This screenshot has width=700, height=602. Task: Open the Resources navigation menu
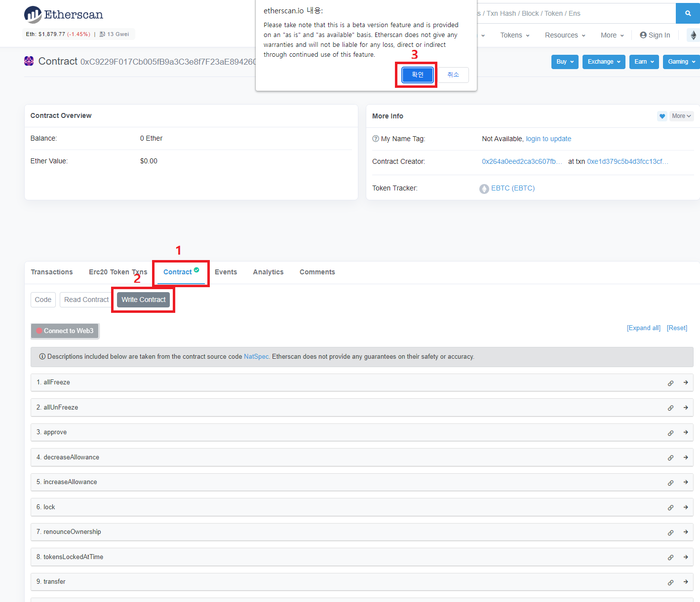(x=565, y=35)
